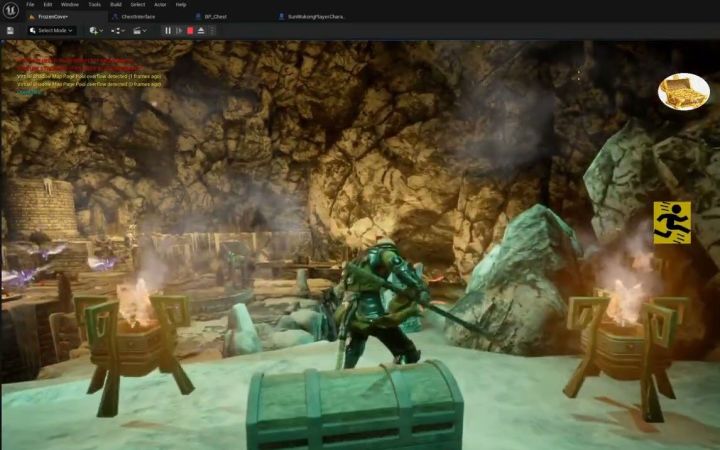The width and height of the screenshot is (720, 450).
Task: Click the green treasure chest in viewport
Action: (x=355, y=405)
